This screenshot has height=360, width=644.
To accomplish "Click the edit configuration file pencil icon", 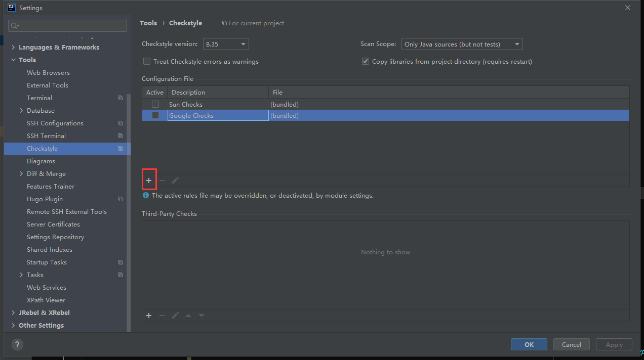I will (175, 181).
